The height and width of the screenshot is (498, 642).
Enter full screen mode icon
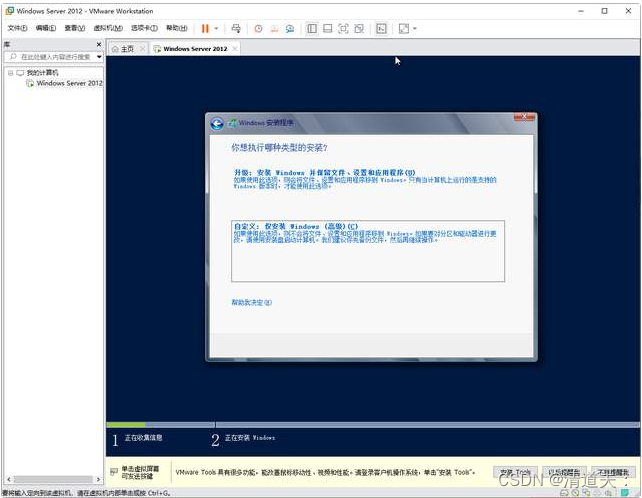tap(343, 28)
